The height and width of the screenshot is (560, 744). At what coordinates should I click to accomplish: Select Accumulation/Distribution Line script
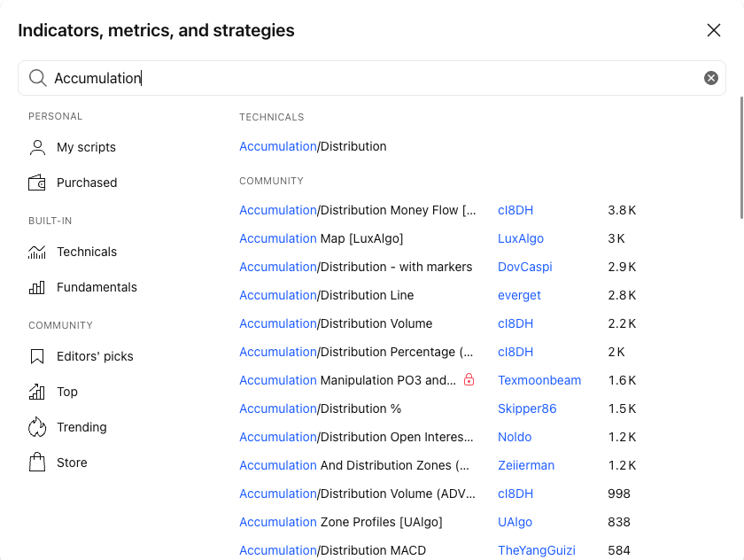(x=327, y=295)
